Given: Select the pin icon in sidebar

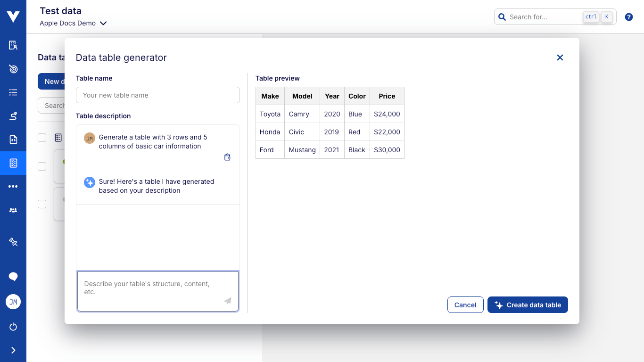Looking at the screenshot, I should point(13,242).
